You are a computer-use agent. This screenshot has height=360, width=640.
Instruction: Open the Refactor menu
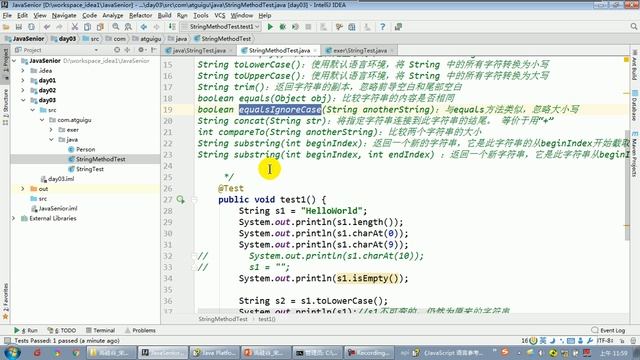click(x=140, y=16)
